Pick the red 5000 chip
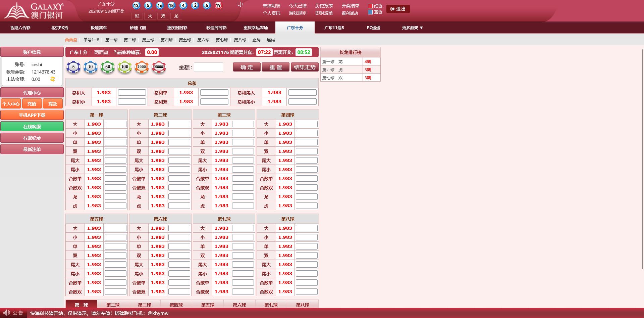 tap(159, 67)
